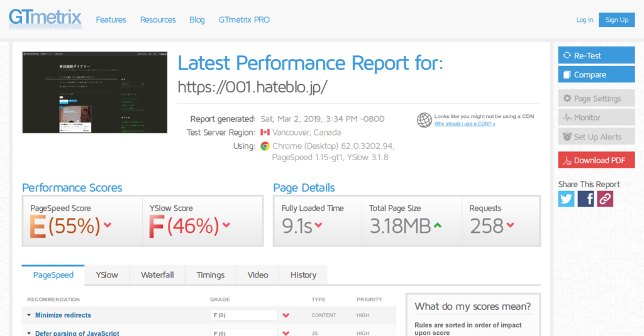Click the E (55%) PageSpeed score

[x=65, y=226]
